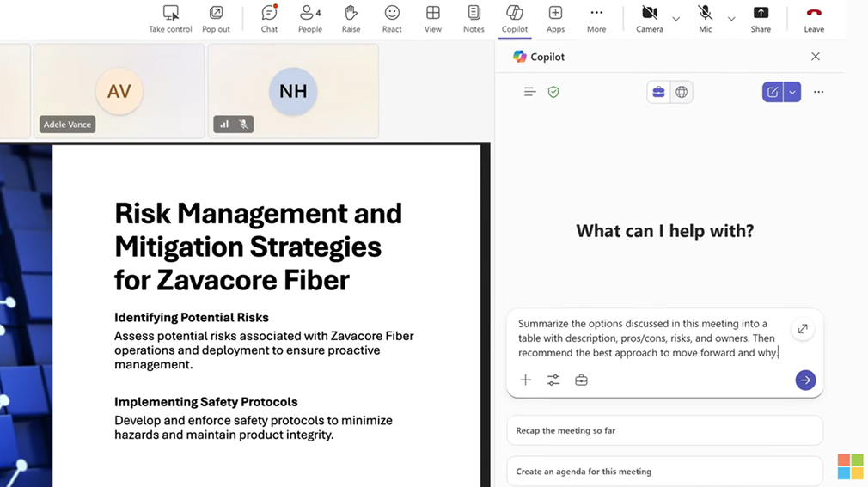
Task: Raise your hand in the meeting
Action: coord(351,20)
